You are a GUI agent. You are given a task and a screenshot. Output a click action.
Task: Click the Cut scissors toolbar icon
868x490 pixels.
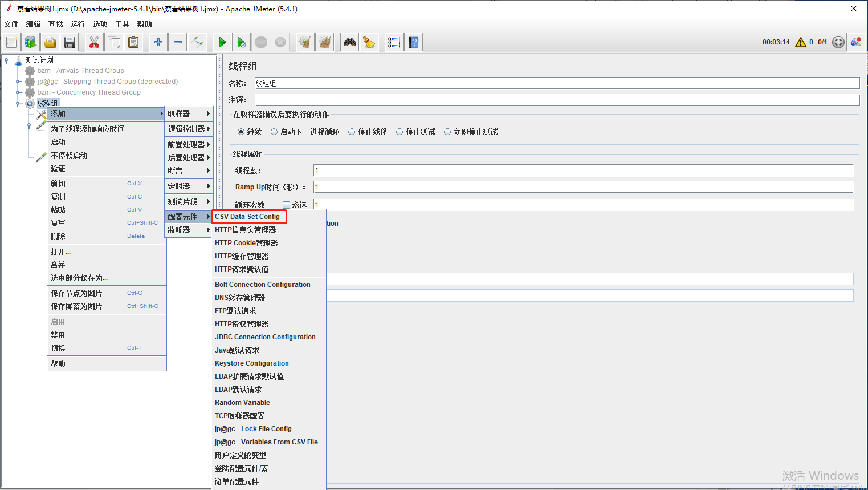(x=94, y=42)
